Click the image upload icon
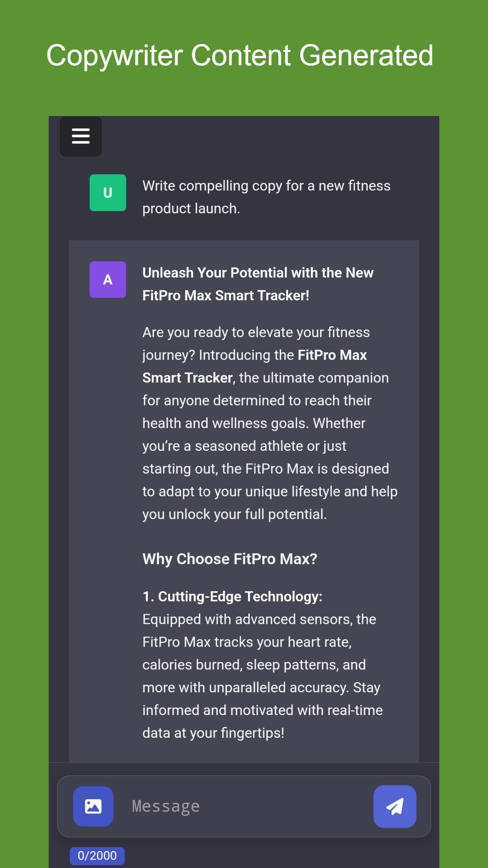Viewport: 488px width, 868px height. tap(93, 806)
